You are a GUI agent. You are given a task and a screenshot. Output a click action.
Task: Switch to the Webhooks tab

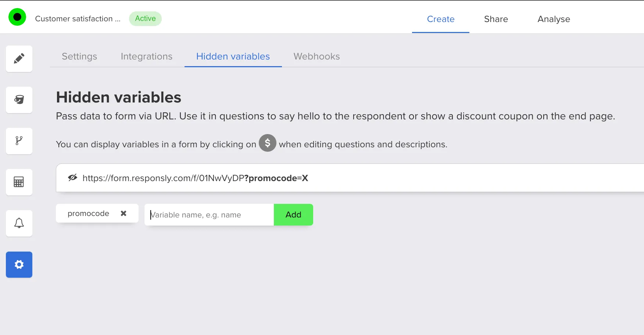pyautogui.click(x=316, y=56)
